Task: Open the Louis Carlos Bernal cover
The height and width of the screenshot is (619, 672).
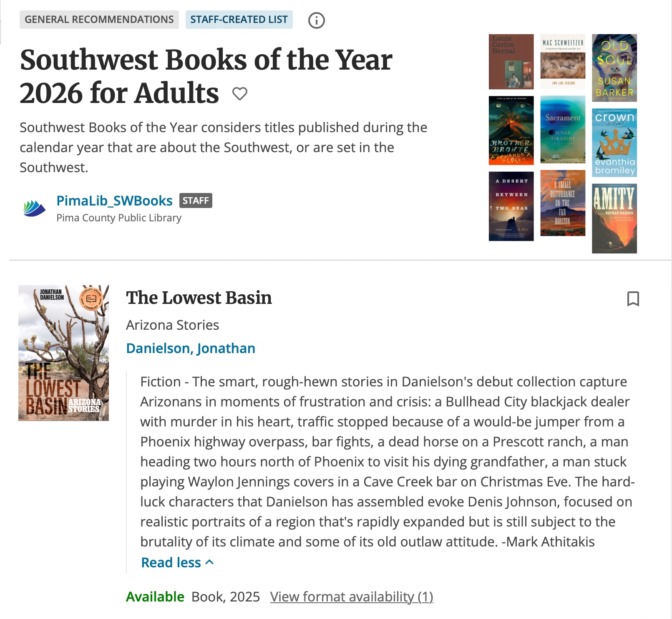Action: [511, 62]
